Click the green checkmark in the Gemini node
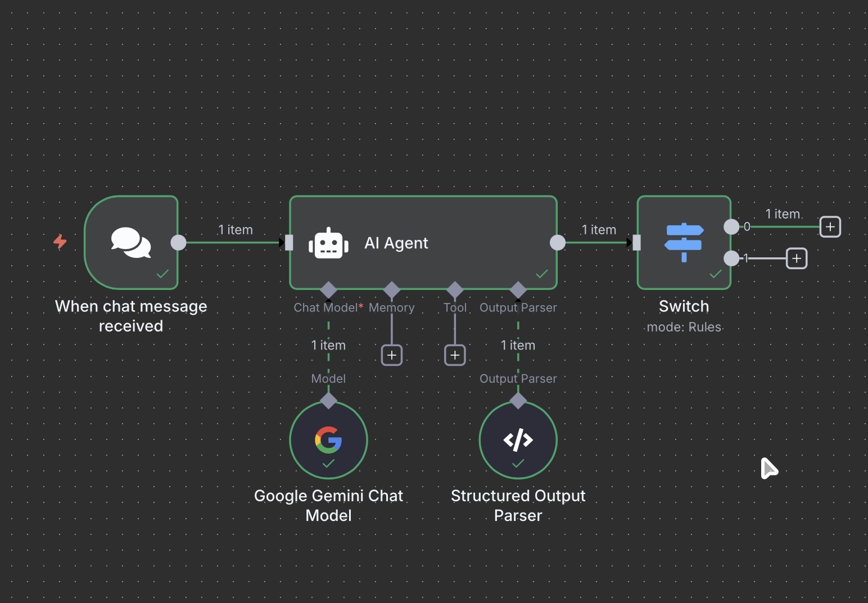This screenshot has width=868, height=603. 328,464
